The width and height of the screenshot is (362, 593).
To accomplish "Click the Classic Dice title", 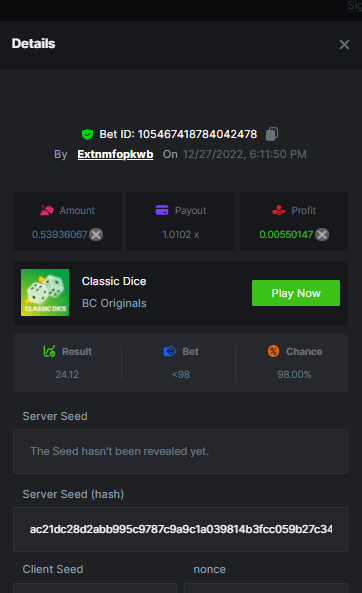I will click(114, 281).
